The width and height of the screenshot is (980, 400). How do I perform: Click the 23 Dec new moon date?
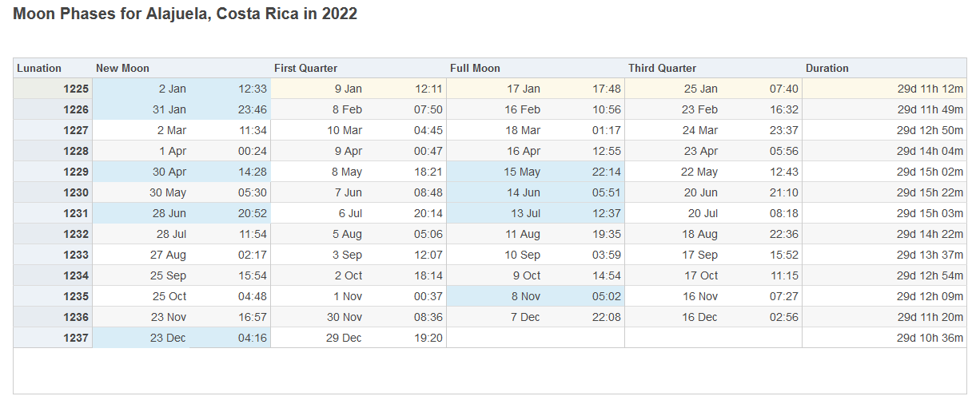[168, 339]
